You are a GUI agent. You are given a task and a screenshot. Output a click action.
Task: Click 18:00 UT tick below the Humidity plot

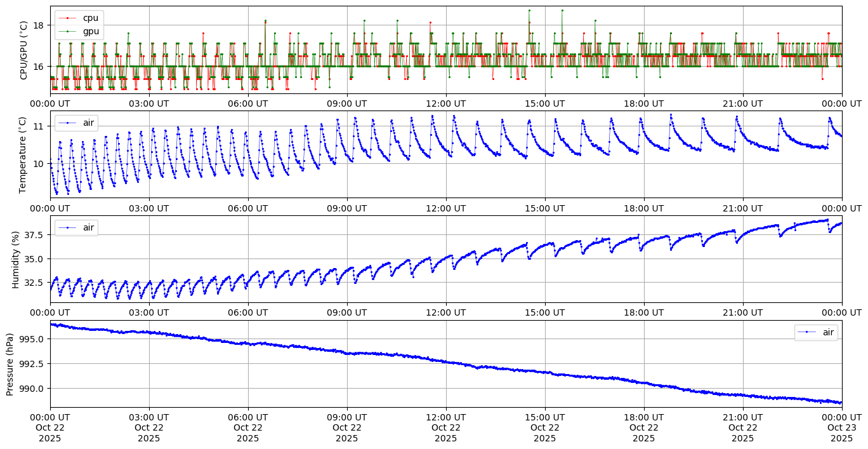644,312
